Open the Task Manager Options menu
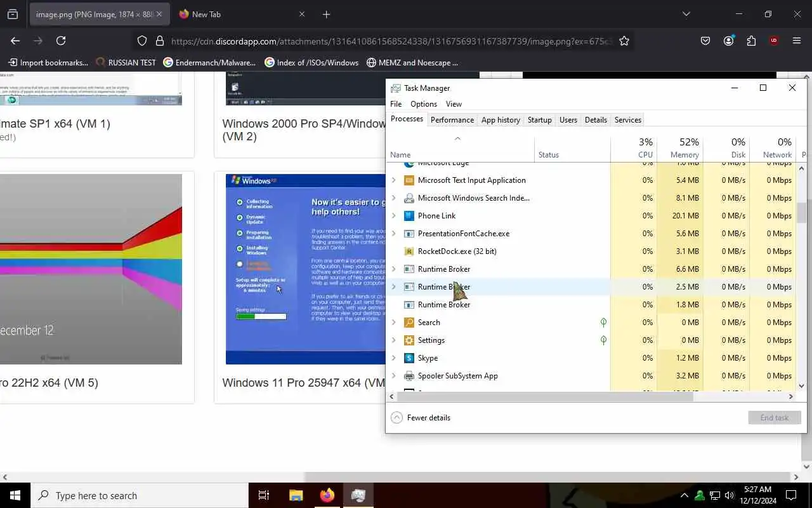Image resolution: width=812 pixels, height=508 pixels. 424,104
